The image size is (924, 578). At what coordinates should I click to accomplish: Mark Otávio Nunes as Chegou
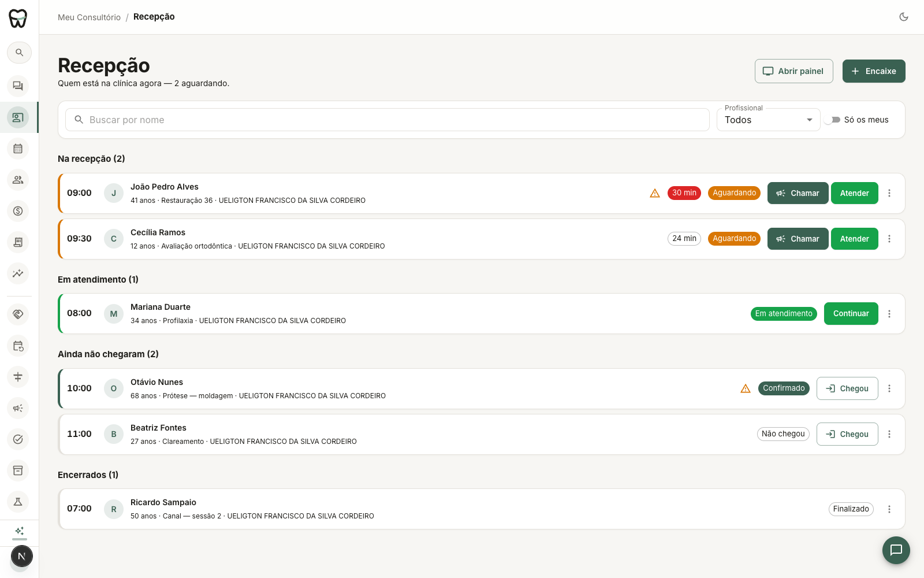[847, 388]
